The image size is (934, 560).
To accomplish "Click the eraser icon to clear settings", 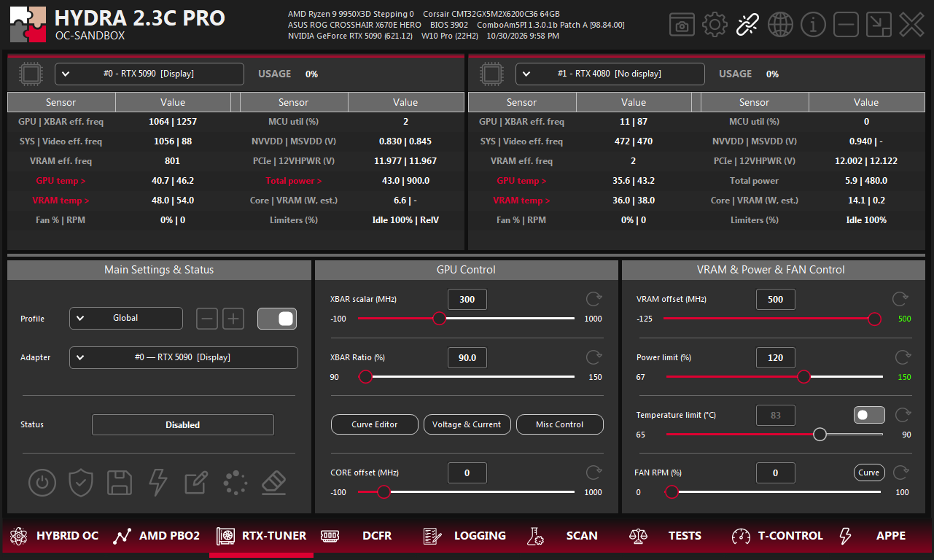I will pos(273,482).
